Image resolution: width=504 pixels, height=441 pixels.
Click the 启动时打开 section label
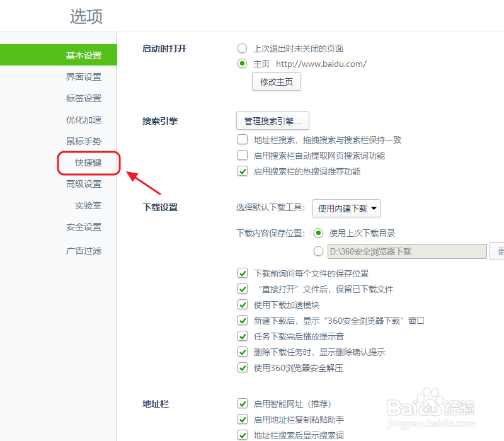pyautogui.click(x=164, y=49)
